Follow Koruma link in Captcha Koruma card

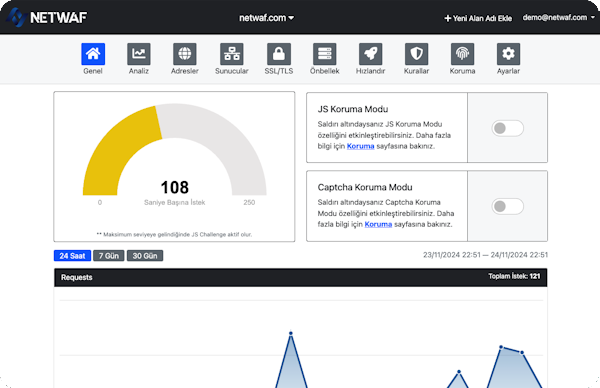[x=378, y=224]
